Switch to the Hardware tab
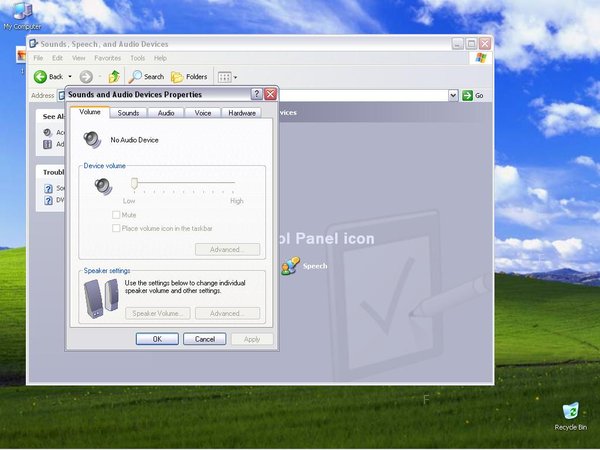 click(242, 113)
